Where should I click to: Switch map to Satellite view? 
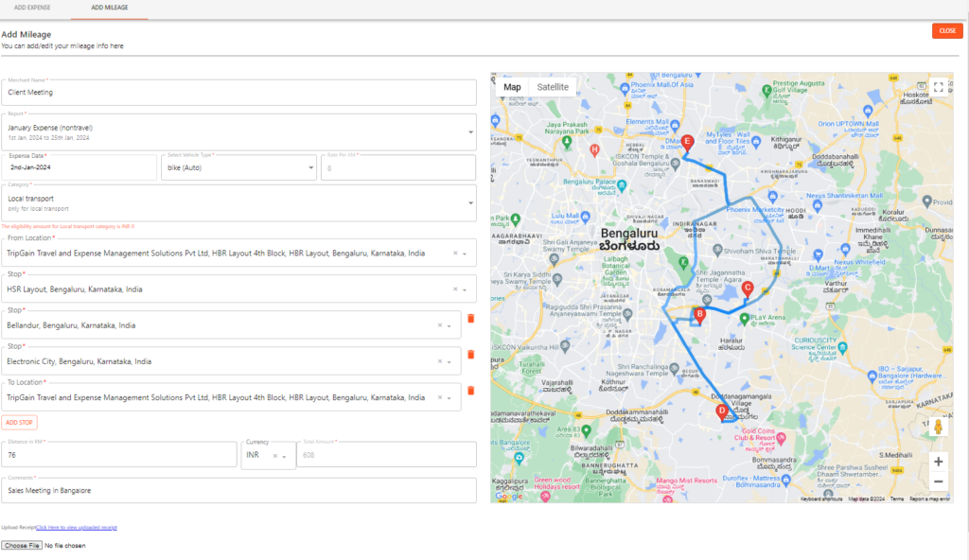coord(553,87)
